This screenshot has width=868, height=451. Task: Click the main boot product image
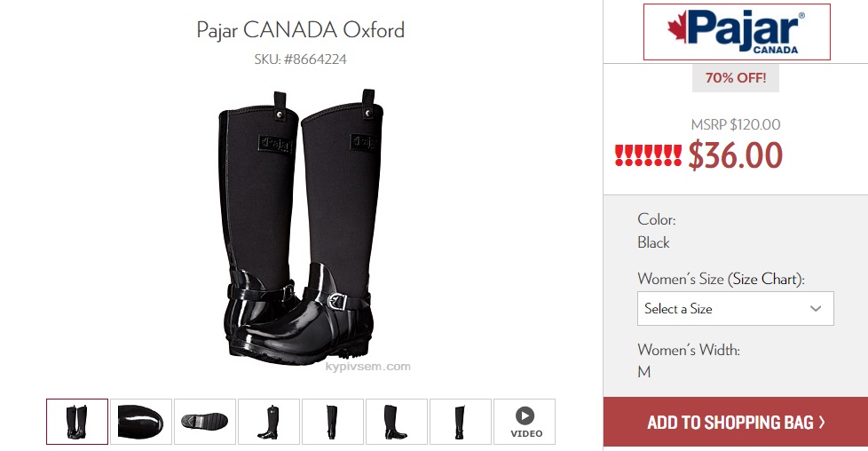click(301, 225)
